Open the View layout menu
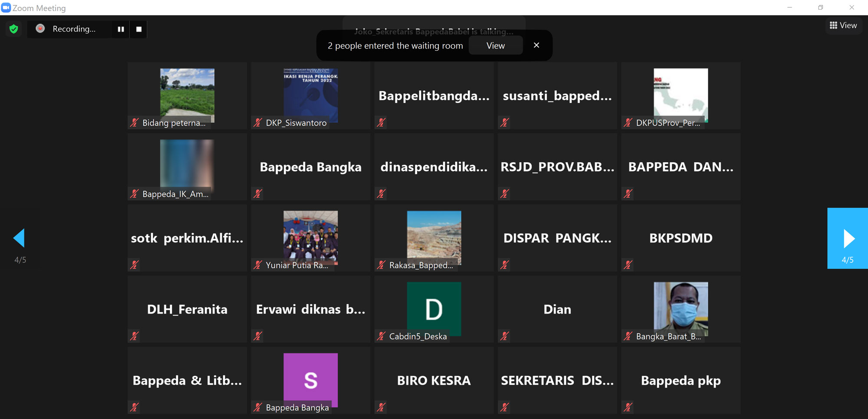 [843, 26]
